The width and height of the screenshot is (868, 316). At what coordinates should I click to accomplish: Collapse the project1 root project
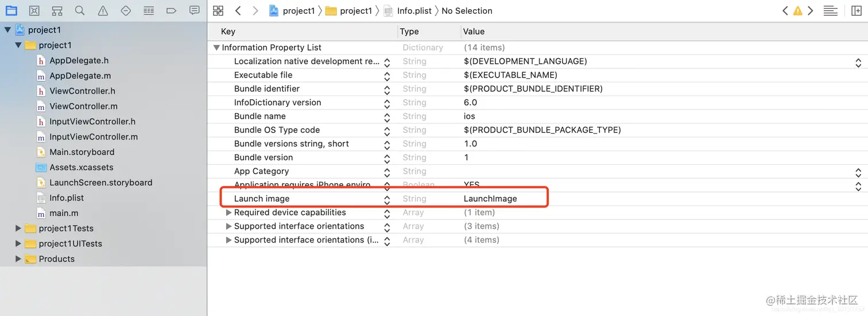click(7, 30)
